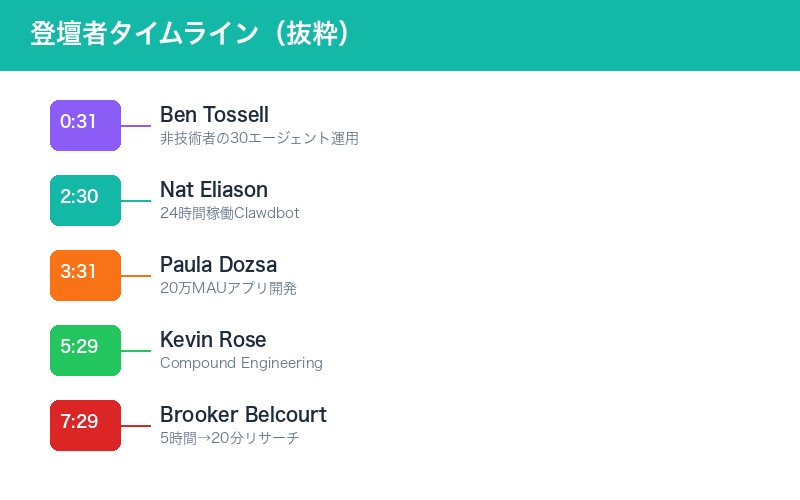The height and width of the screenshot is (500, 800).
Task: Open speaker name Ben Tossell
Action: coord(214,115)
